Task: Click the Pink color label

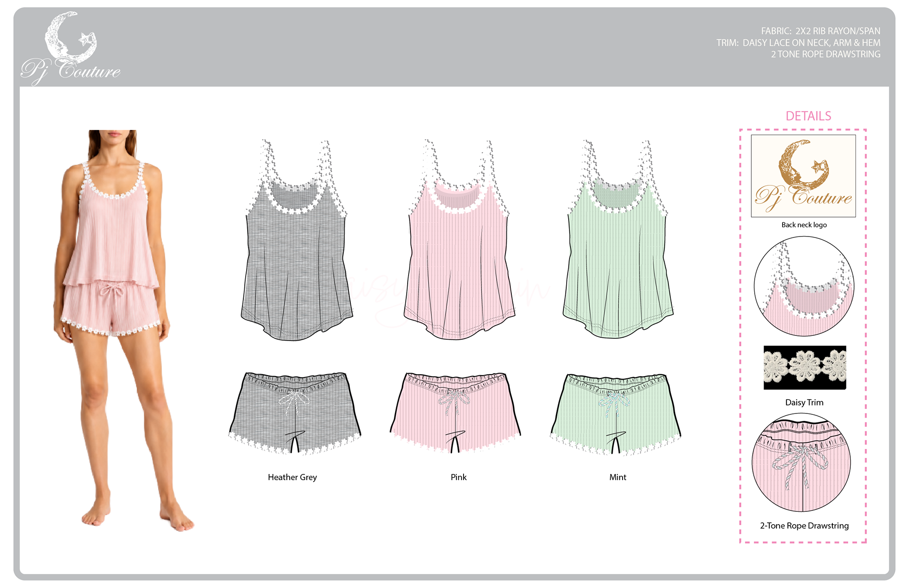Action: coord(458,477)
